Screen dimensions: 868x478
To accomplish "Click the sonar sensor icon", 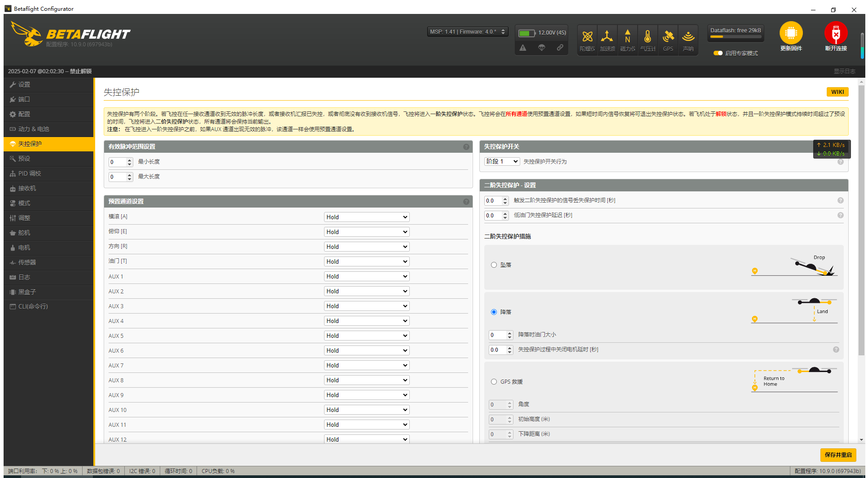I will click(x=688, y=36).
